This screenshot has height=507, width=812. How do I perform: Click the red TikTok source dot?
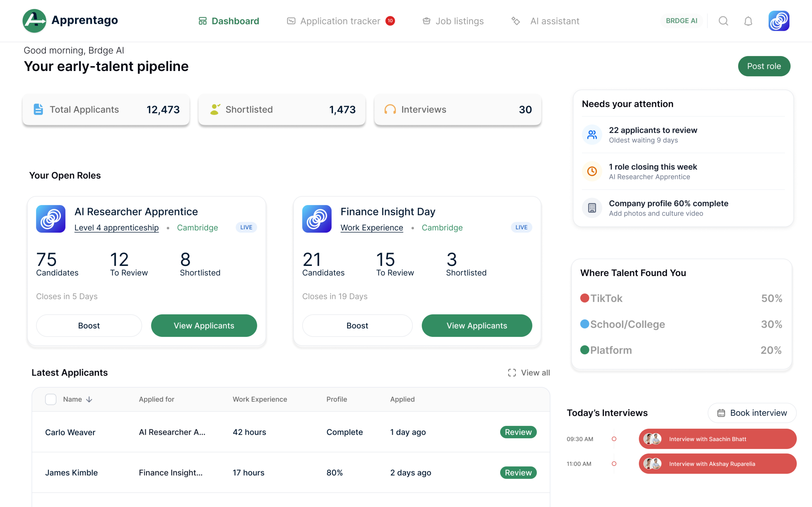[585, 298]
